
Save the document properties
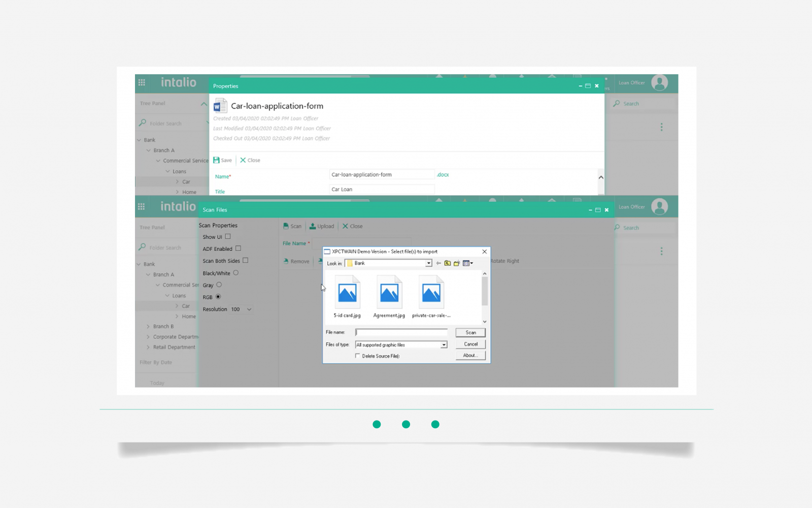pos(222,160)
